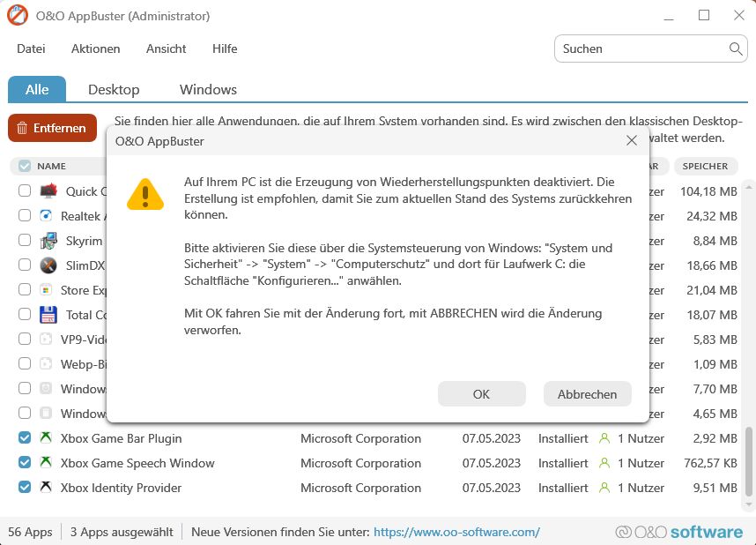Check the checkbox next to Skyrim
The image size is (756, 545).
[x=24, y=241]
